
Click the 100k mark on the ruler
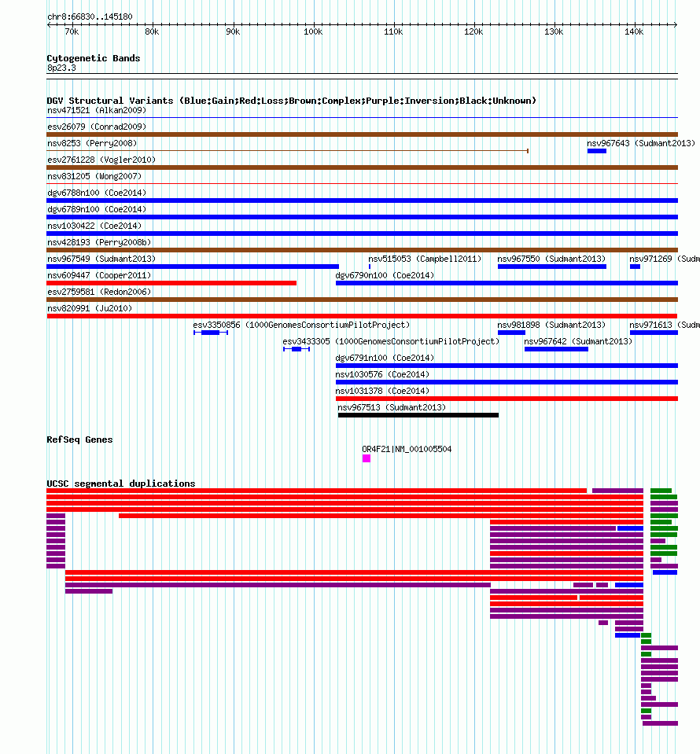coord(313,31)
